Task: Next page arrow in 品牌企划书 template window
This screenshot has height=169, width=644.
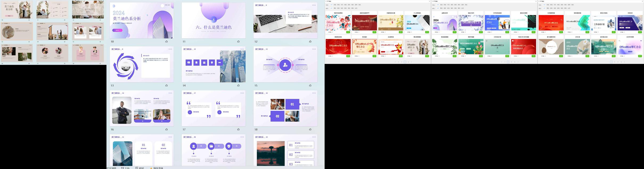Action: tap(518, 62)
